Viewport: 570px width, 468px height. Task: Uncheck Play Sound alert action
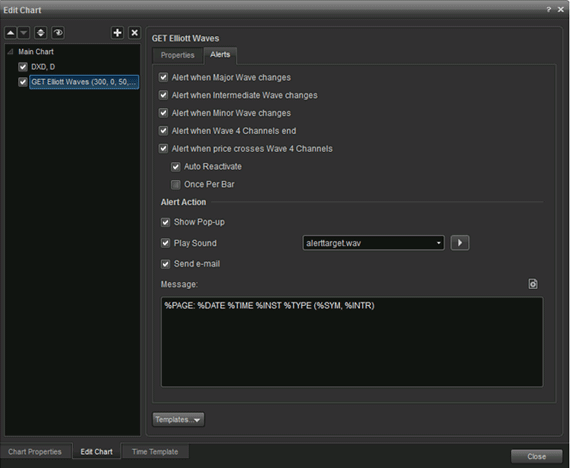[165, 243]
